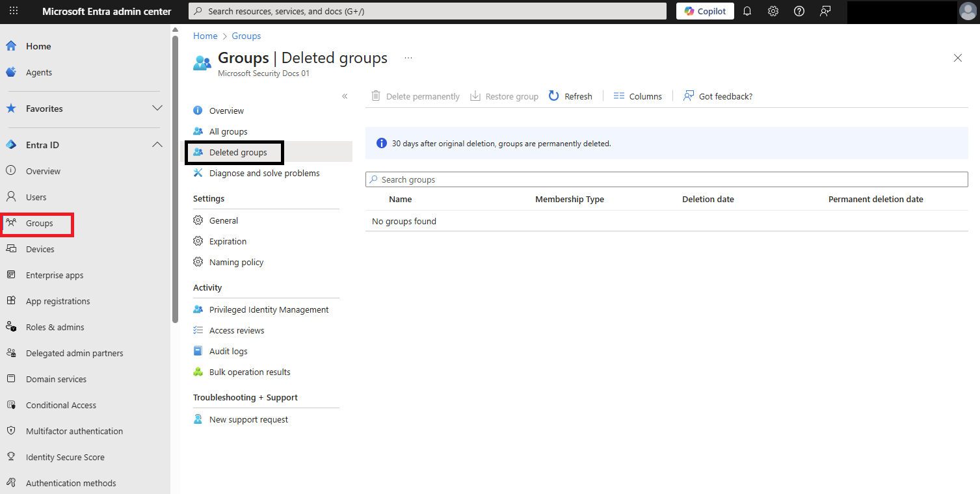Collapse the Favorites section

[x=157, y=109]
